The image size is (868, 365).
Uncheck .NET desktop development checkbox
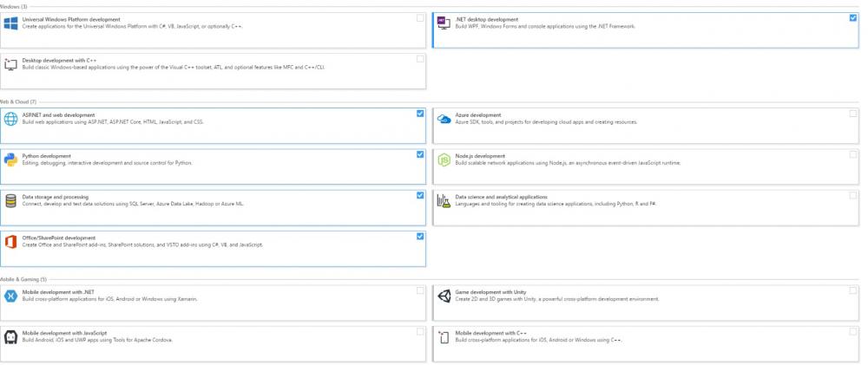tap(852, 18)
